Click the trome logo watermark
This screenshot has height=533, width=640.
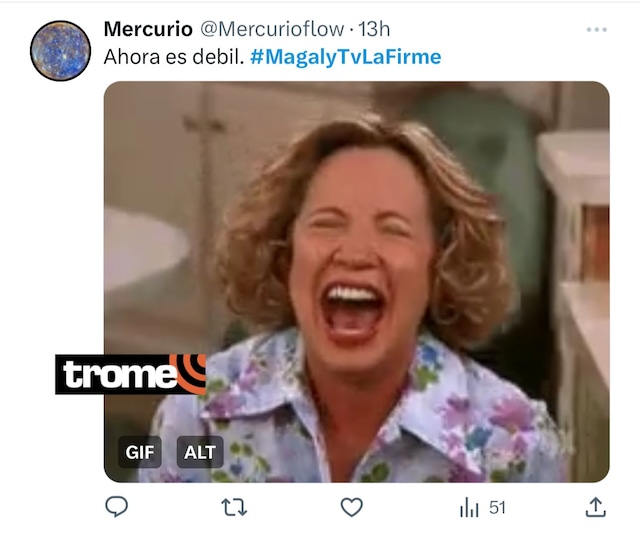pos(131,374)
